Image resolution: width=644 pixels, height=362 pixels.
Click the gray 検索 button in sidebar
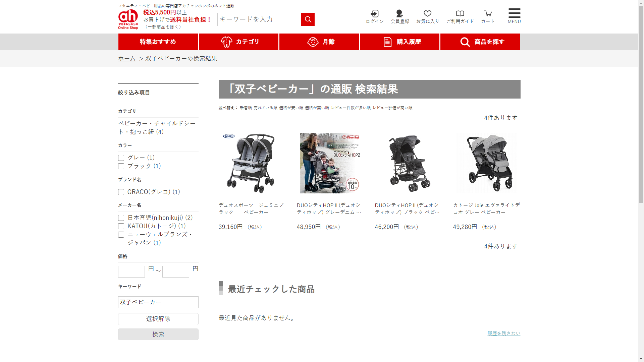click(x=158, y=334)
